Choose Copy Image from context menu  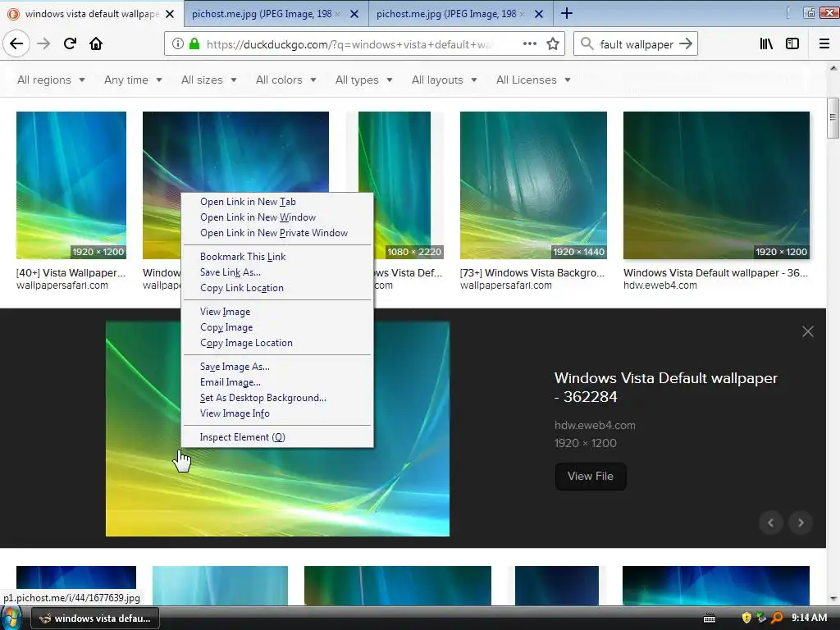(277, 326)
